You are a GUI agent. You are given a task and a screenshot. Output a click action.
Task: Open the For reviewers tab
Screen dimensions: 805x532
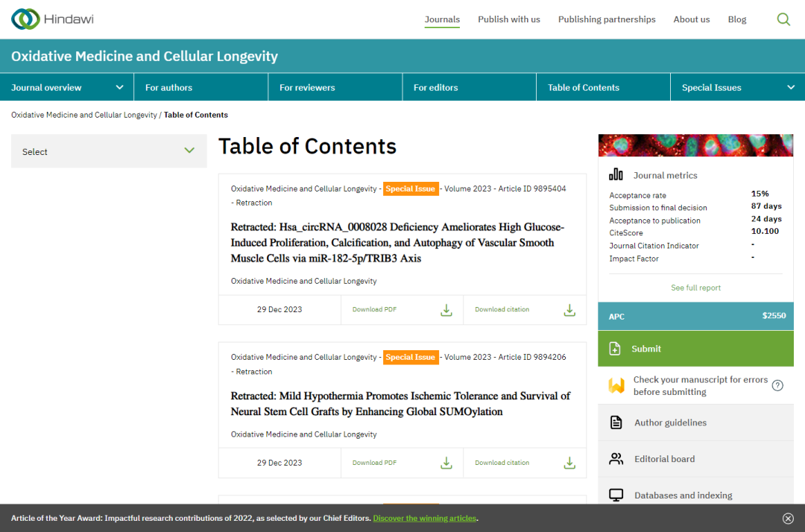[x=335, y=87]
